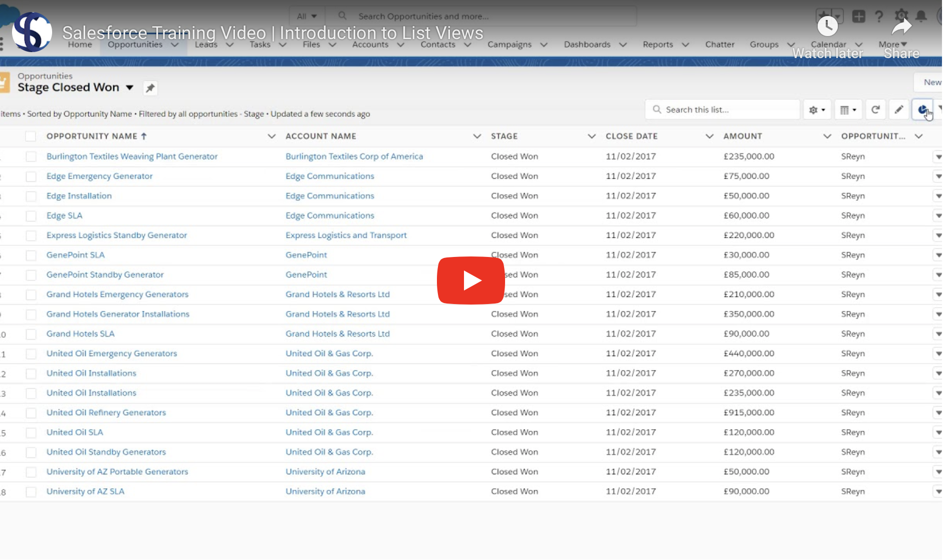This screenshot has height=560, width=943.
Task: Refresh the list view
Action: click(x=875, y=110)
